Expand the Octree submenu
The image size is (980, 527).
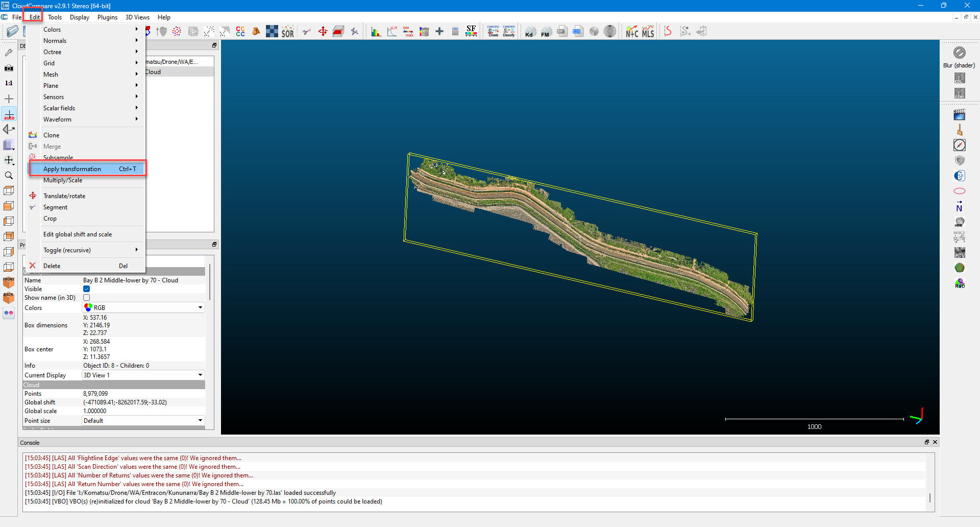click(87, 52)
